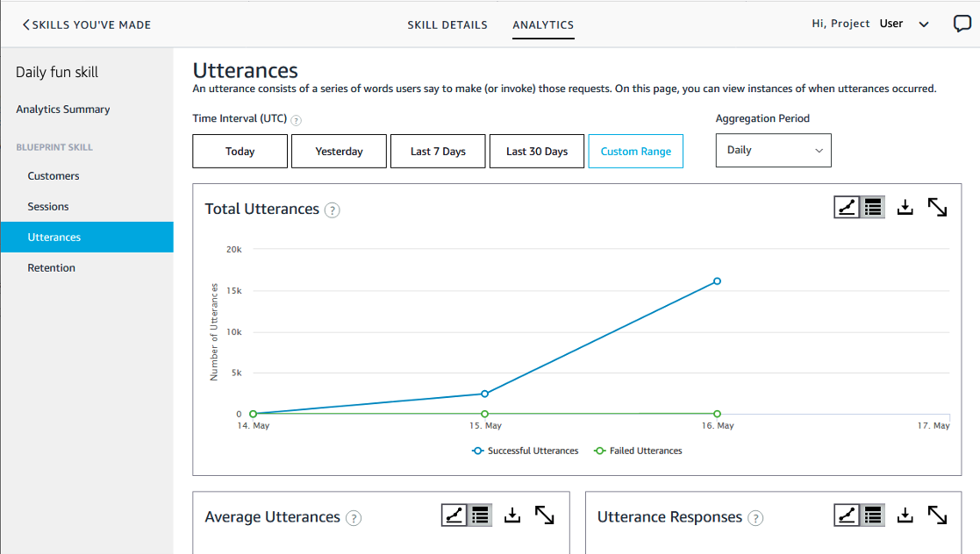Select Retention in the left sidebar
The image size is (980, 554).
51,267
